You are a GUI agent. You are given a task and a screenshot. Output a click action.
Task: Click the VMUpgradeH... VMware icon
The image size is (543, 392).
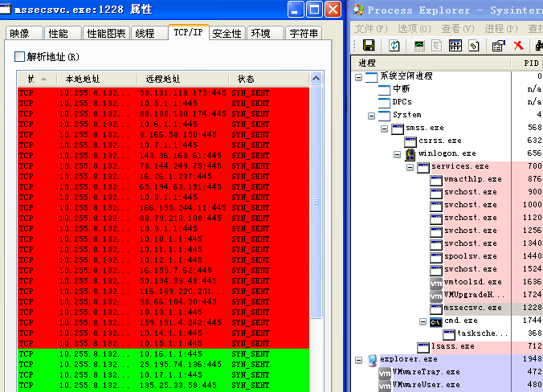[x=436, y=296]
